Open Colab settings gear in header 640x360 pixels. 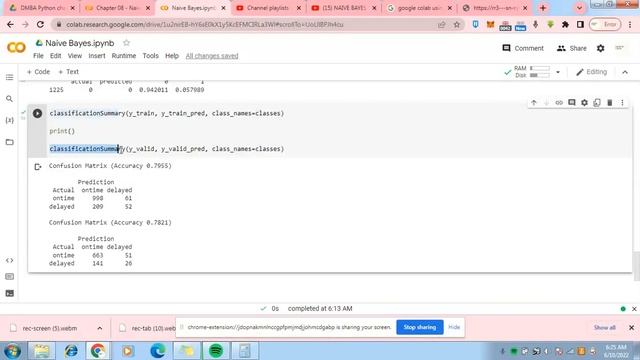(x=600, y=48)
